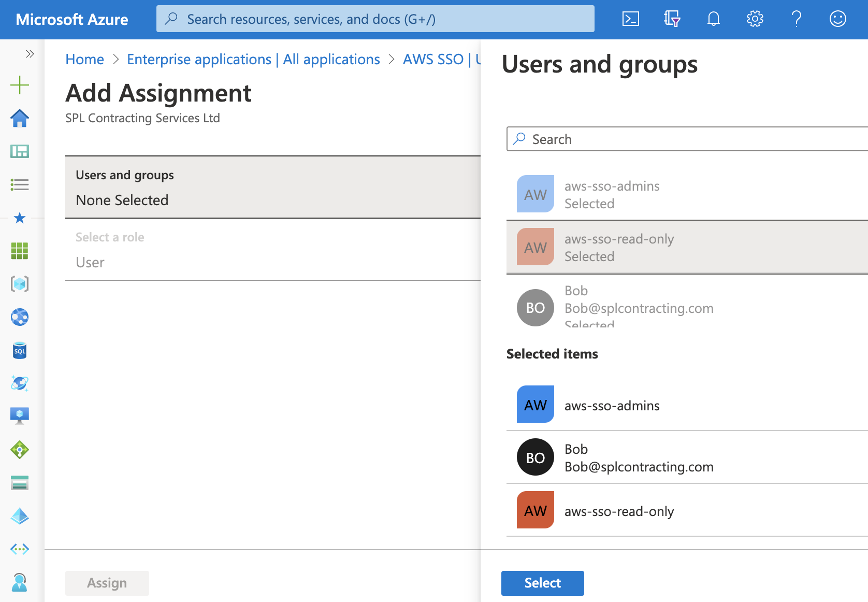The height and width of the screenshot is (602, 868).
Task: Open Cloud Shell from top bar
Action: pos(630,19)
